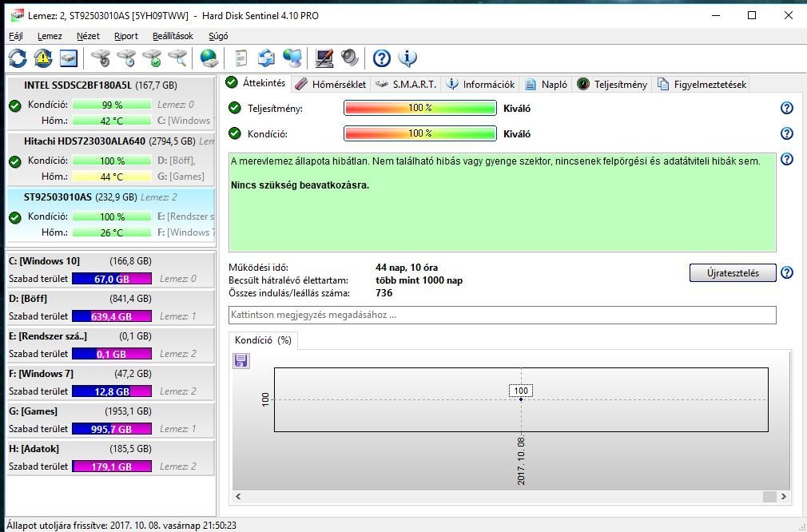Click the globe with disk toolbar icon
The image size is (807, 532).
click(209, 58)
